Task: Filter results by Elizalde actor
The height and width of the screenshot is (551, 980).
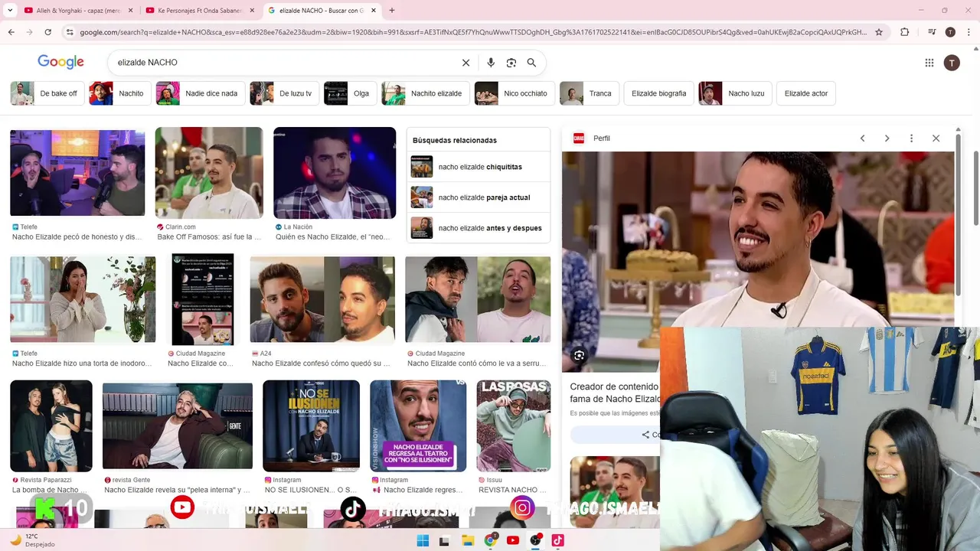Action: point(806,93)
